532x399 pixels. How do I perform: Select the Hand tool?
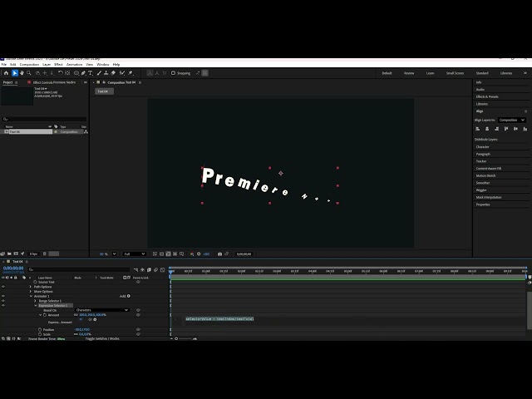tap(22, 73)
